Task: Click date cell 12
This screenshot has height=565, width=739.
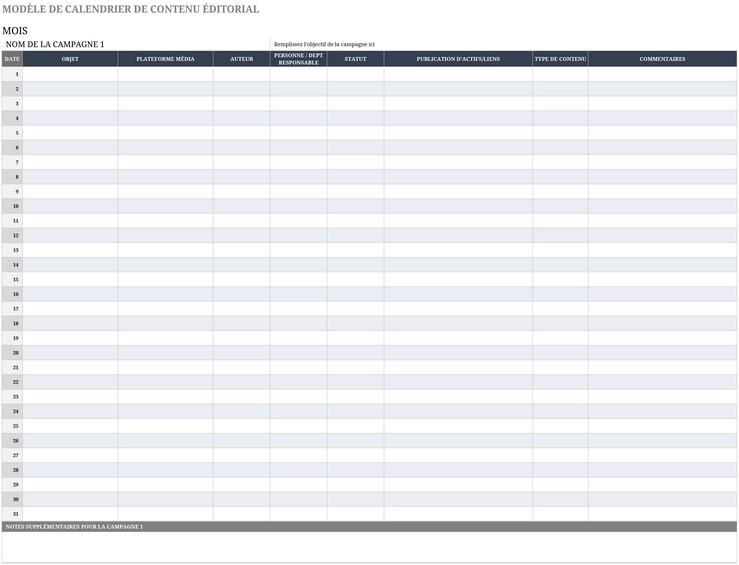Action: point(12,235)
